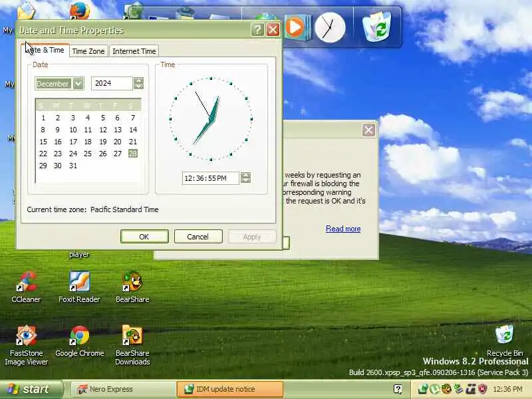Click the year spinner arrows
Image resolution: width=532 pixels, height=399 pixels.
[138, 83]
